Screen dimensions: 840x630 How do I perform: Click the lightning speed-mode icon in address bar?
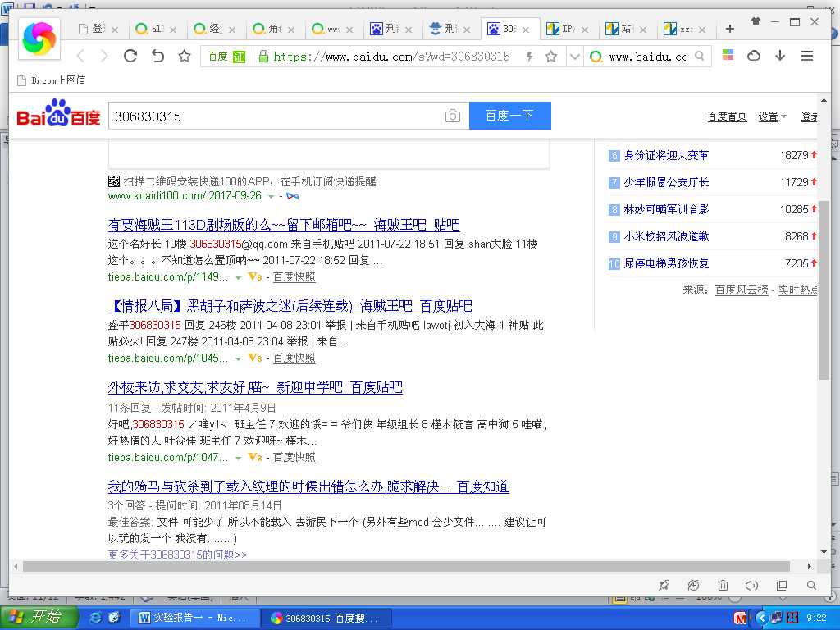point(529,57)
